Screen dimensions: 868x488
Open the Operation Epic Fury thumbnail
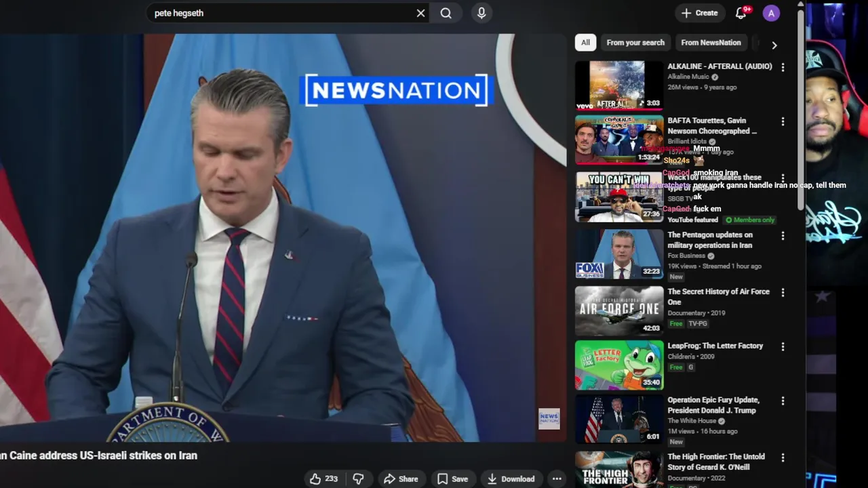tap(619, 419)
